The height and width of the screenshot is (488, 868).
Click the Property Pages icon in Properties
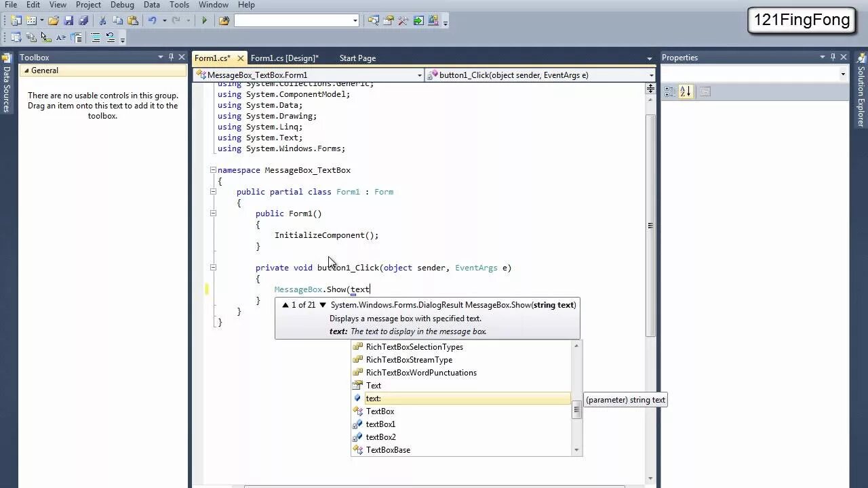pyautogui.click(x=705, y=91)
